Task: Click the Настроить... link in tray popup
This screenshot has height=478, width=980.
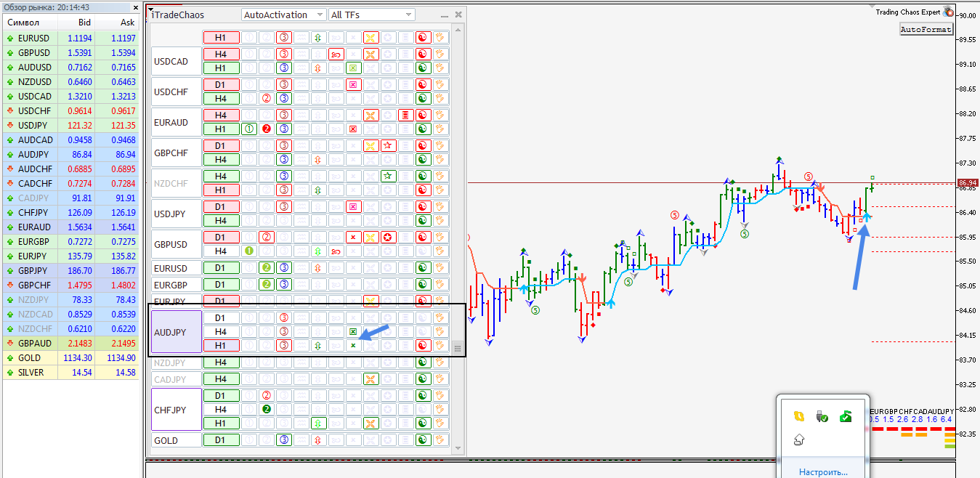Action: 823,472
